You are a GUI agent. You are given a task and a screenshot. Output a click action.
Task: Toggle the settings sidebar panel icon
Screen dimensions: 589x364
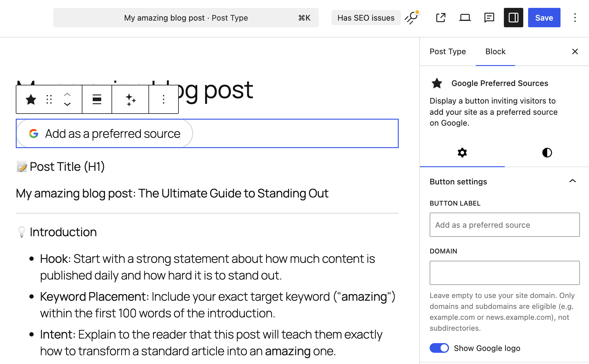coord(514,18)
